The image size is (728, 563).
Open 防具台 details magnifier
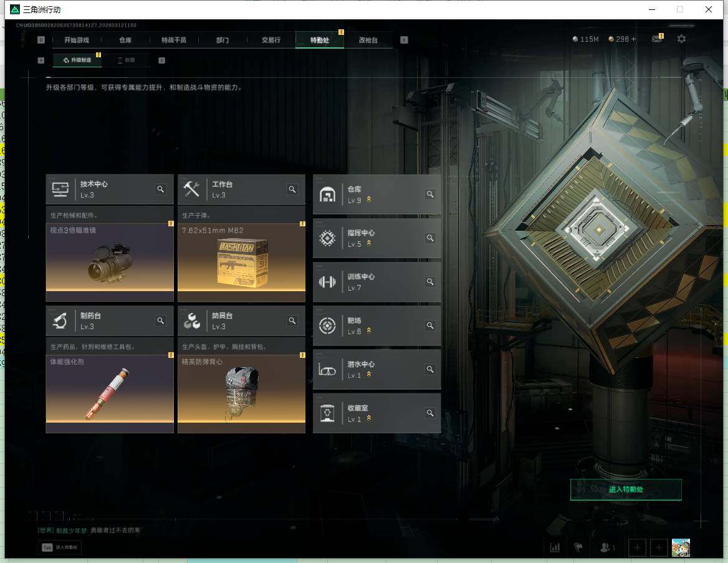[x=292, y=320]
